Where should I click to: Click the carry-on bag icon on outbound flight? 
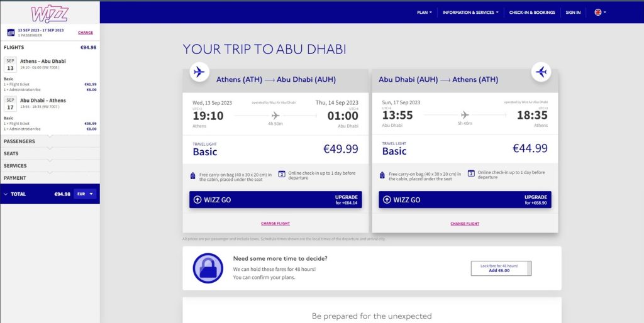point(193,176)
